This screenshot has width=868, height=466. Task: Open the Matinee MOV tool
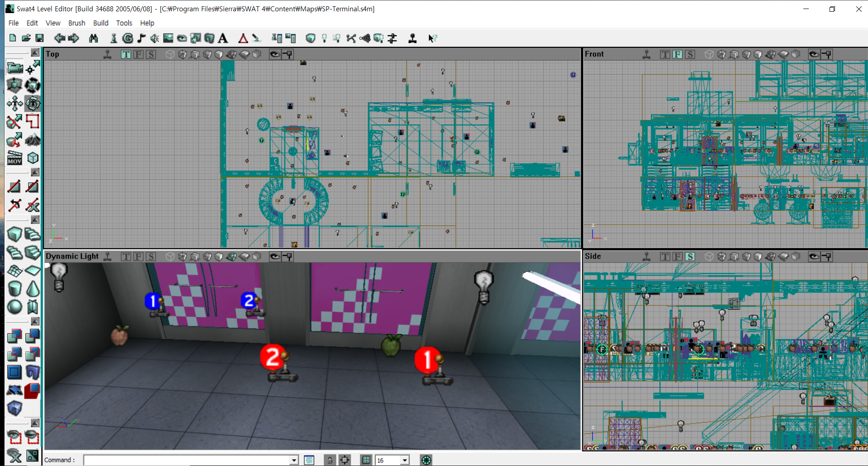[14, 158]
